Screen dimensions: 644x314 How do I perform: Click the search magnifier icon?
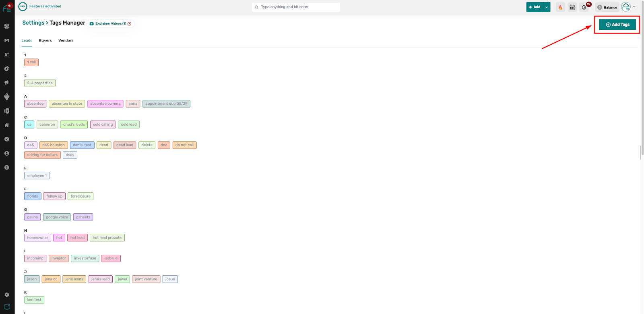coord(256,7)
